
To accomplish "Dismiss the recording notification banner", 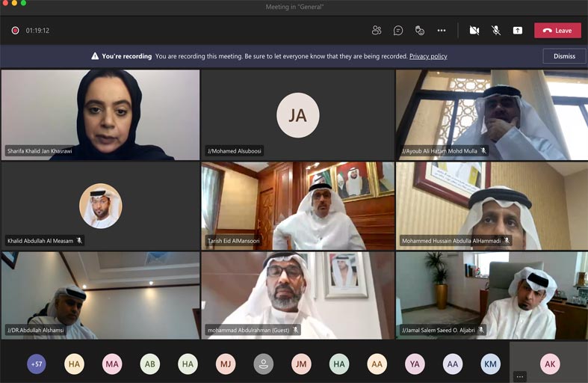I will coord(564,56).
